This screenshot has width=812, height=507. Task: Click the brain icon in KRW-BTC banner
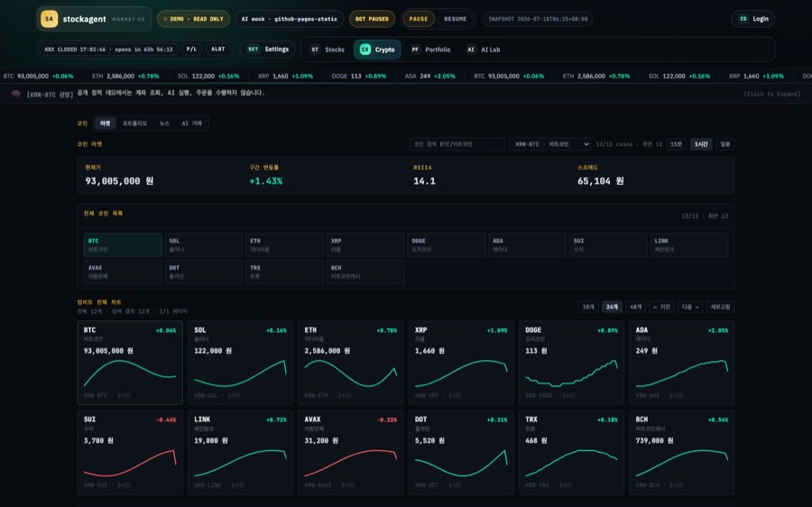(x=16, y=94)
